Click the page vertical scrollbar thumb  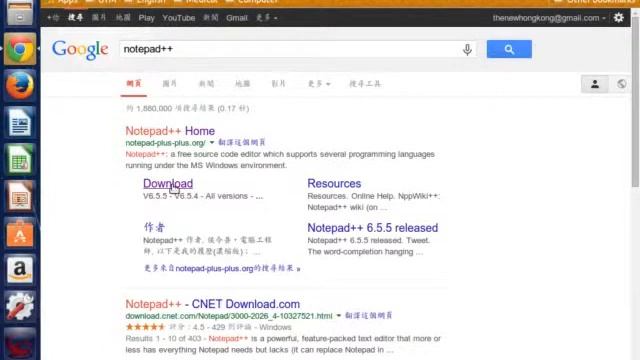(635, 102)
